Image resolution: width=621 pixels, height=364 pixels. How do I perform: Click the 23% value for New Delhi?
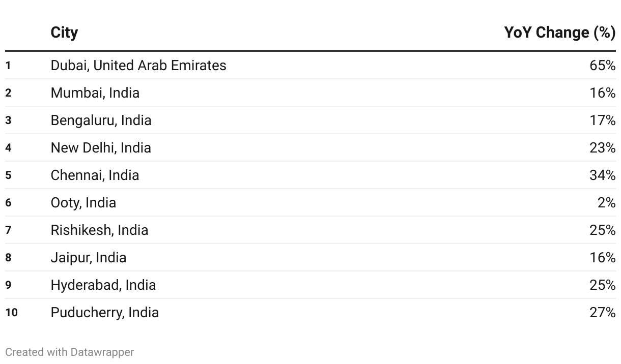point(603,147)
